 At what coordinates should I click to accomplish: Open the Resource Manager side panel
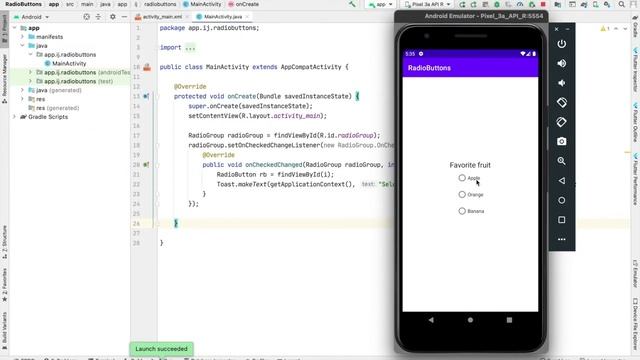pos(4,78)
